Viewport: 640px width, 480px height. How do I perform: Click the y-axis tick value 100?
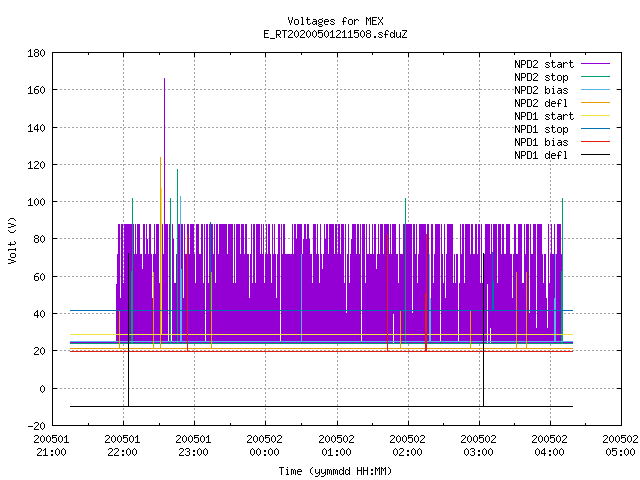[x=36, y=202]
